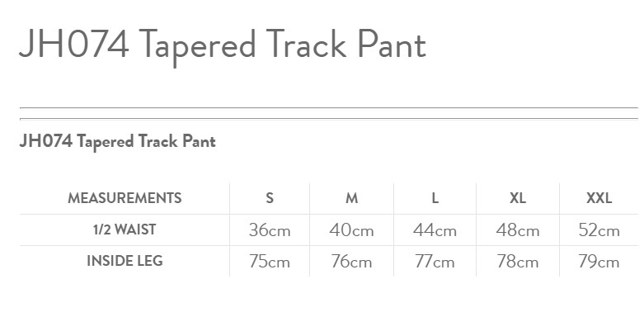Screen dimensions: 644x317
Task: Select the XL size column header
Action: (x=518, y=198)
